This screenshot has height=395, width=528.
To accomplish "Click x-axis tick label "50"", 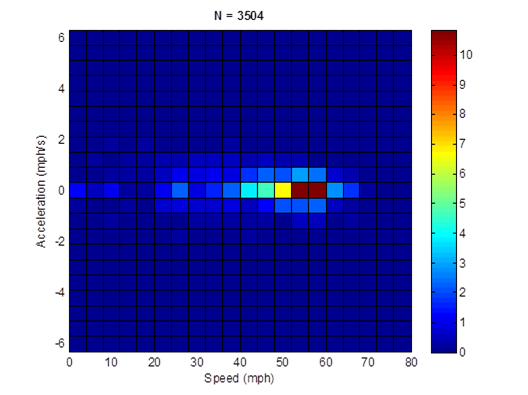I will click(282, 363).
